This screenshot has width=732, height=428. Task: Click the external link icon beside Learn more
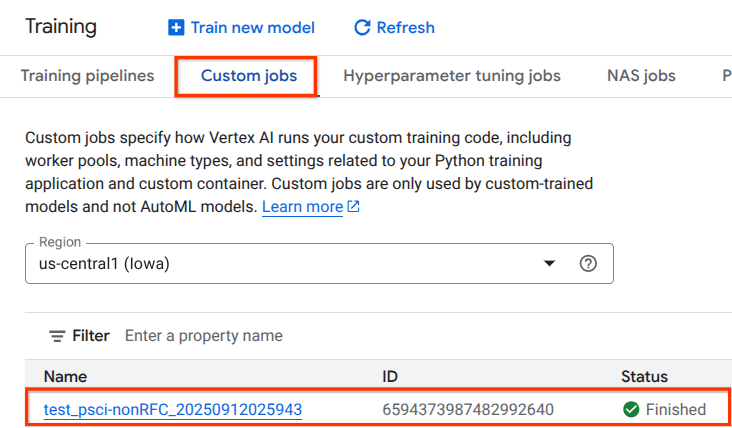point(353,207)
